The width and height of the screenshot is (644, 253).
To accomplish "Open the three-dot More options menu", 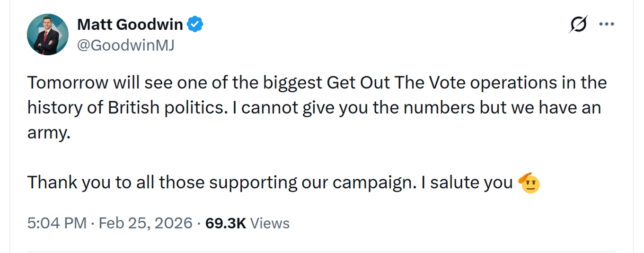I will (x=606, y=24).
